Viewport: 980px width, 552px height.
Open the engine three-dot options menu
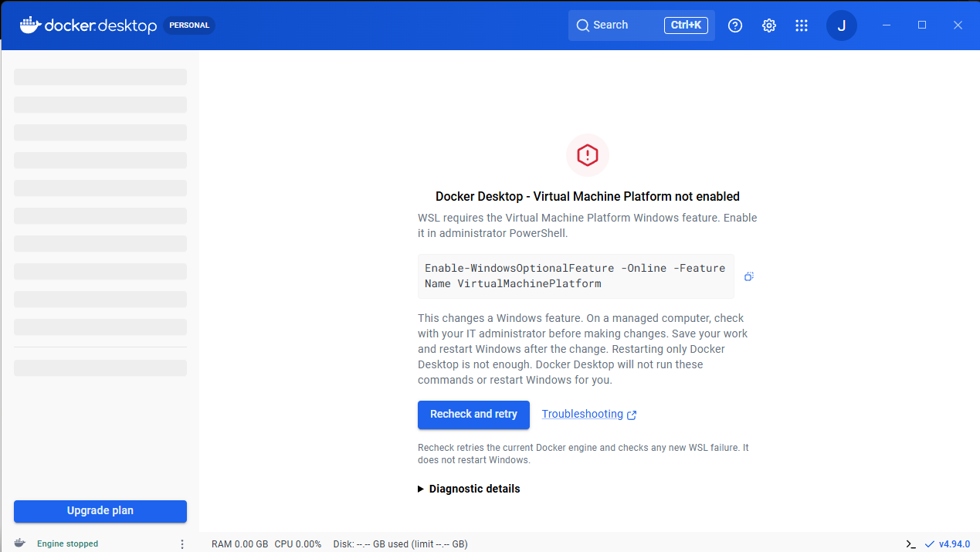182,544
